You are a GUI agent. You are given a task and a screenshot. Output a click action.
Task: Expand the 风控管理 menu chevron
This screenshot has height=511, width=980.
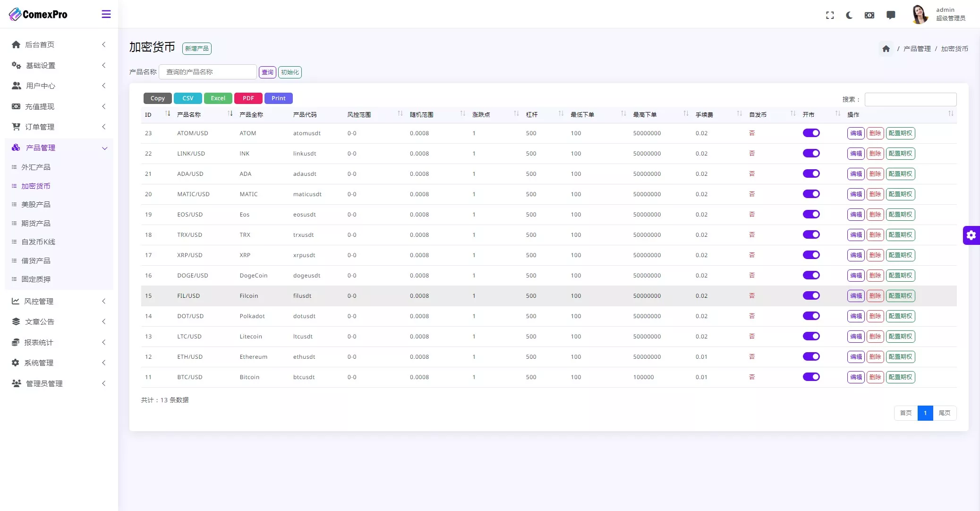(x=103, y=301)
